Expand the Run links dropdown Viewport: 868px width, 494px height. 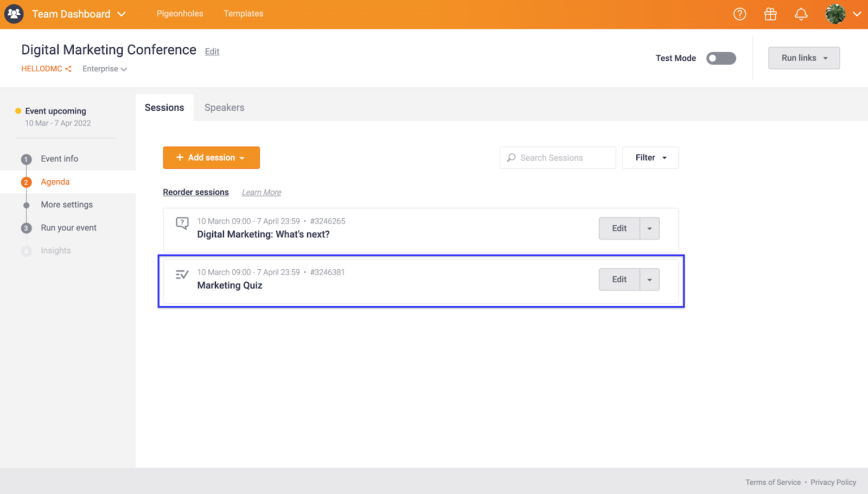803,58
